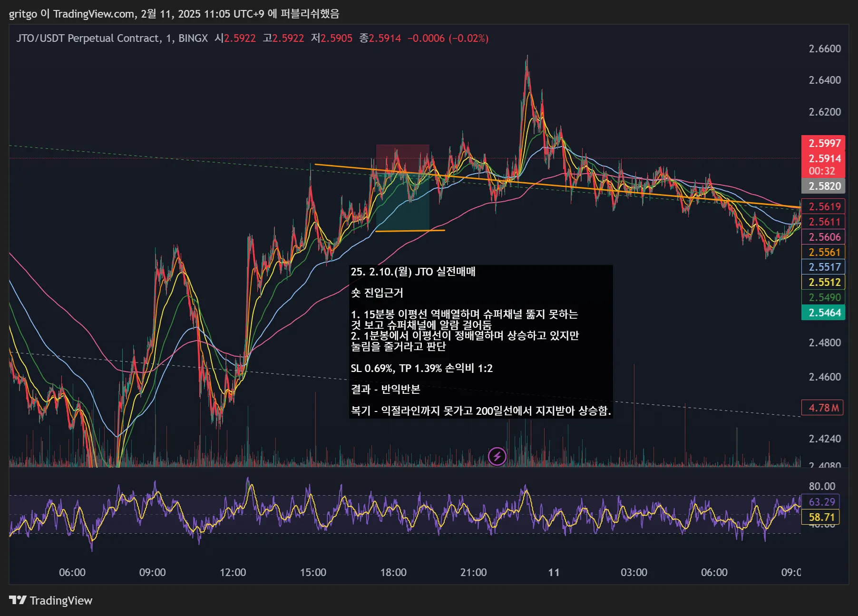Click the volume label 4.78 M
This screenshot has width=858, height=616.
(823, 408)
